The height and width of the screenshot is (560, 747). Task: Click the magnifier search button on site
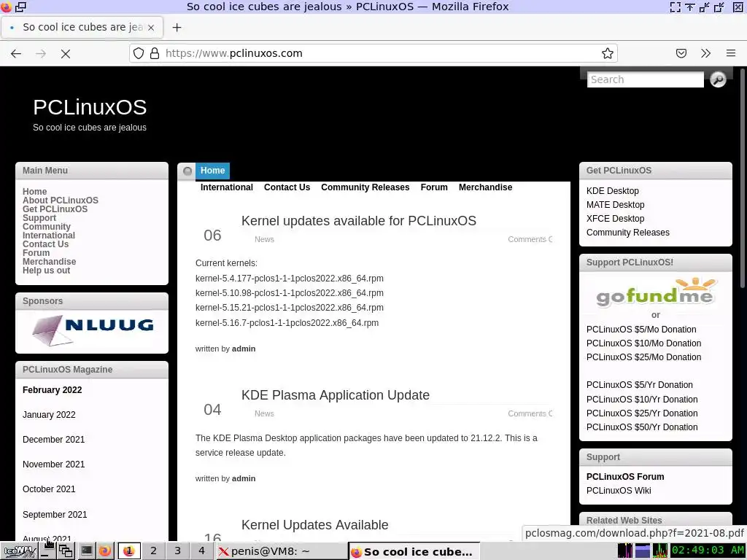click(718, 79)
